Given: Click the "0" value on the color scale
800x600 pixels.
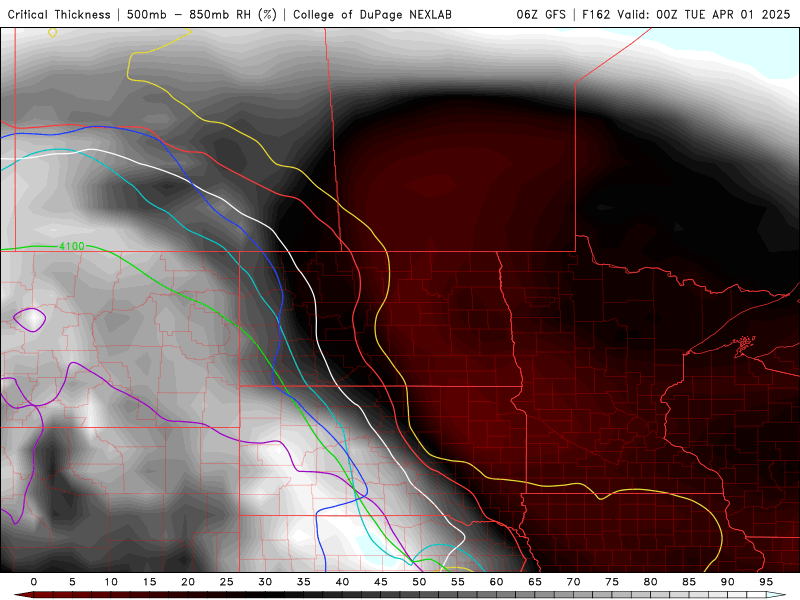Looking at the screenshot, I should (34, 582).
